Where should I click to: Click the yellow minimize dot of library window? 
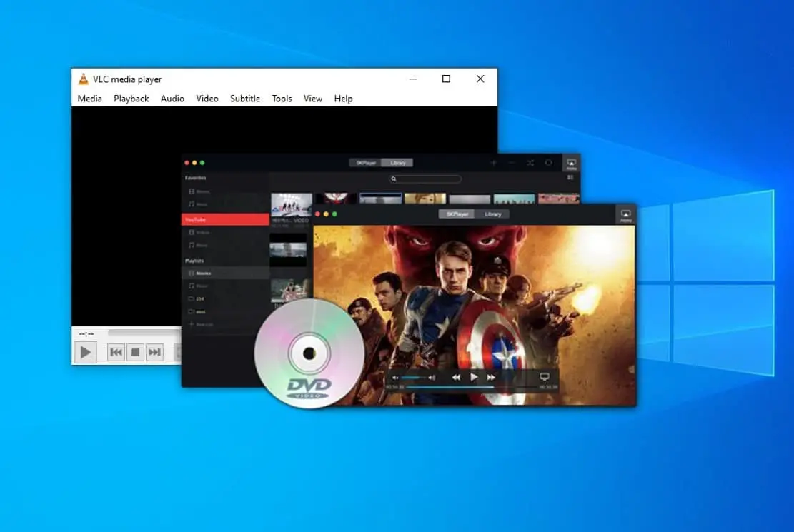point(194,163)
